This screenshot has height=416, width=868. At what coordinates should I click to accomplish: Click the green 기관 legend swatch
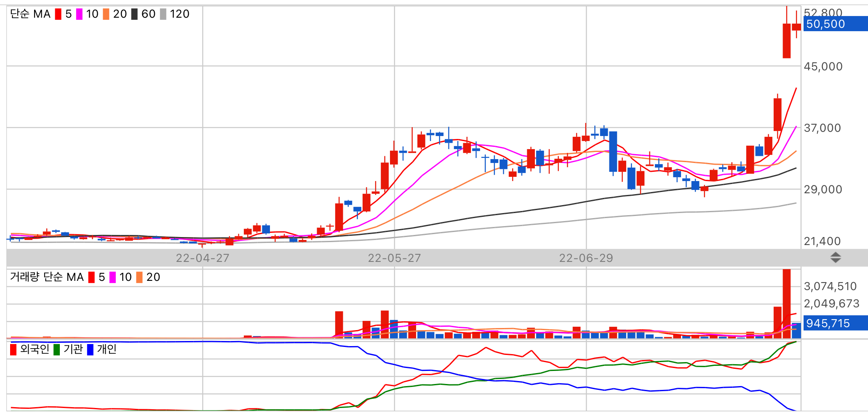57,349
